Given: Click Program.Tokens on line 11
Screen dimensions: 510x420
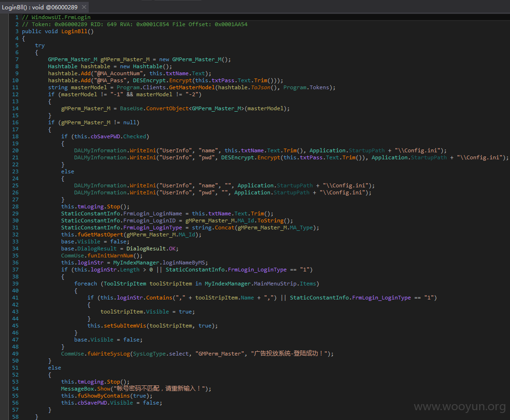Looking at the screenshot, I should (306, 87).
